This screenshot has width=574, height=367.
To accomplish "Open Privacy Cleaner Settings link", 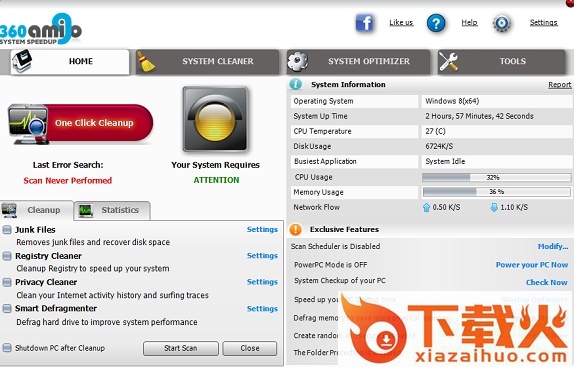I will (x=262, y=282).
